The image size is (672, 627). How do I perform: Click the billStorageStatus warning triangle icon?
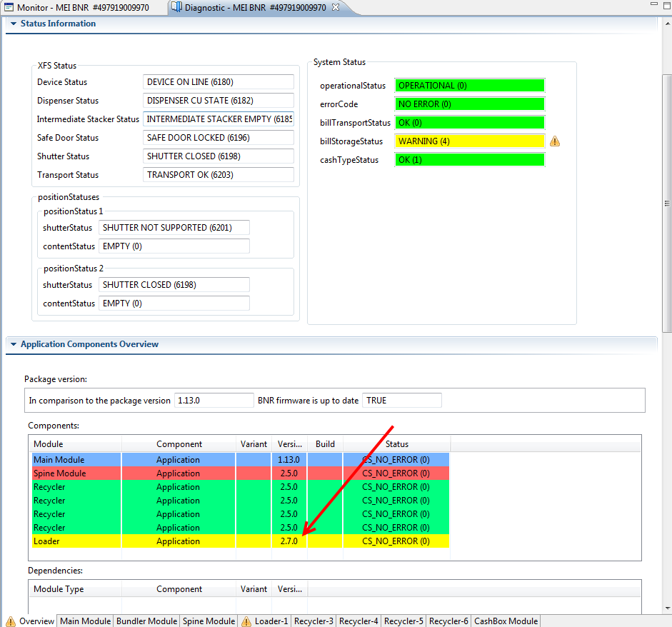pos(555,141)
